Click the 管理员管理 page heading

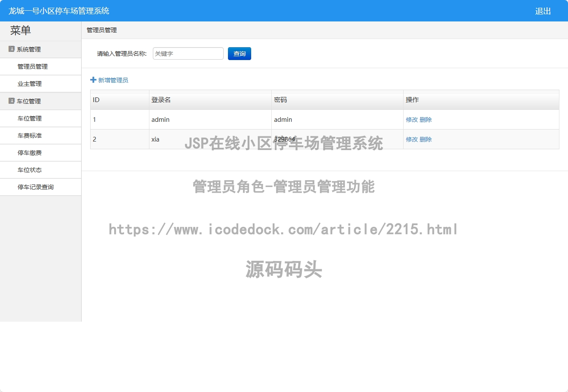point(102,30)
